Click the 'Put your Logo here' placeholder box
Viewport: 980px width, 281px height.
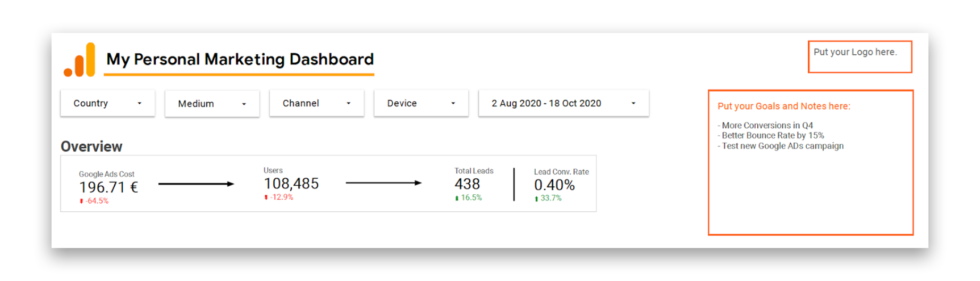(x=860, y=56)
